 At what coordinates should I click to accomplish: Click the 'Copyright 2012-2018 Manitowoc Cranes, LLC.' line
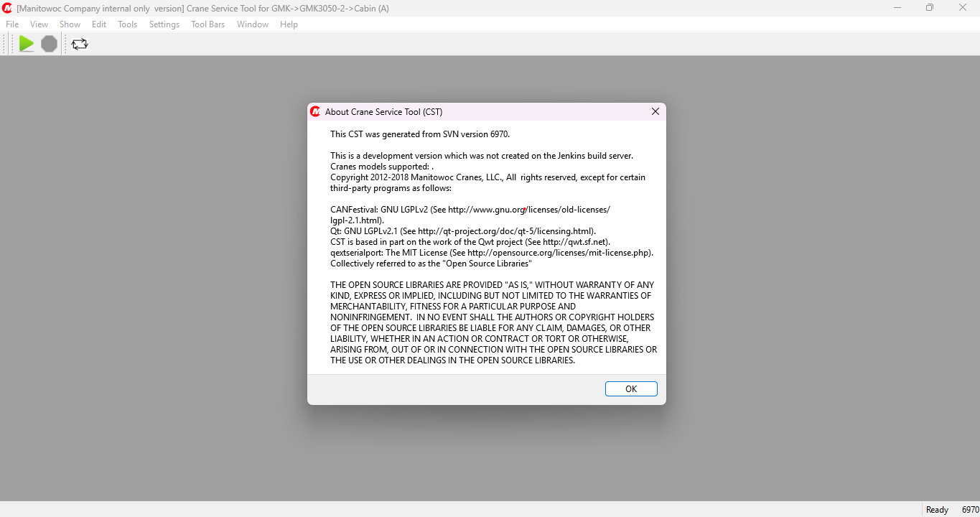click(x=488, y=177)
